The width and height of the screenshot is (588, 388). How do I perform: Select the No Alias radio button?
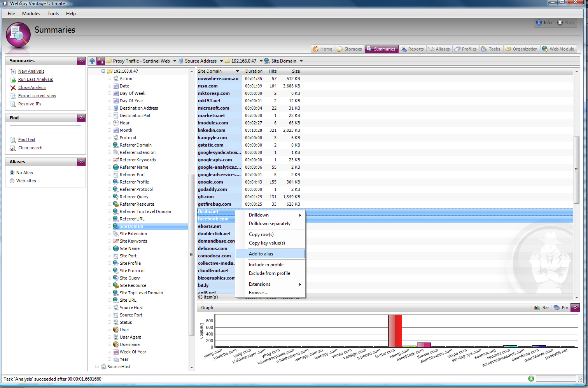[x=12, y=173]
